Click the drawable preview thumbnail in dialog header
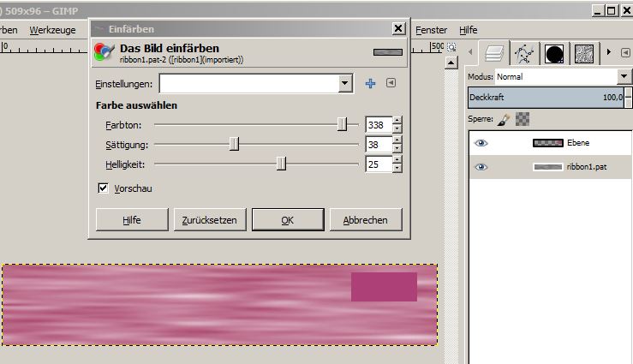The image size is (633, 364). coord(387,52)
